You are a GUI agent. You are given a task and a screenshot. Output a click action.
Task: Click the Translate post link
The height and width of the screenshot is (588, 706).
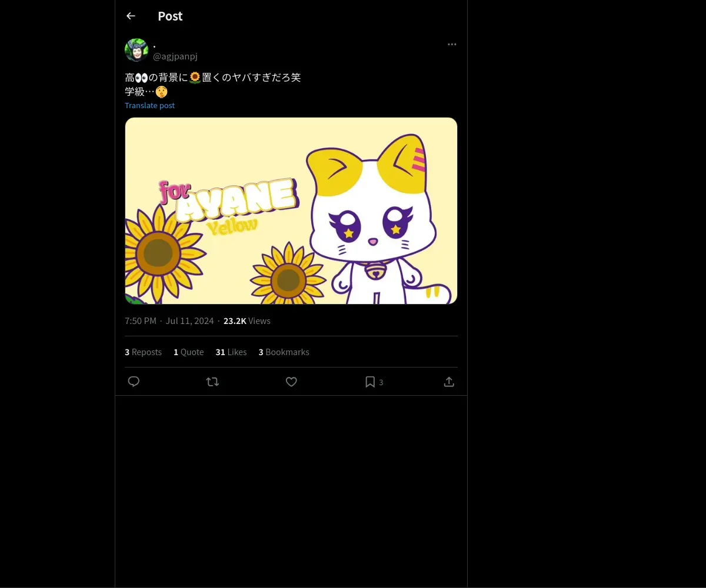coord(149,106)
